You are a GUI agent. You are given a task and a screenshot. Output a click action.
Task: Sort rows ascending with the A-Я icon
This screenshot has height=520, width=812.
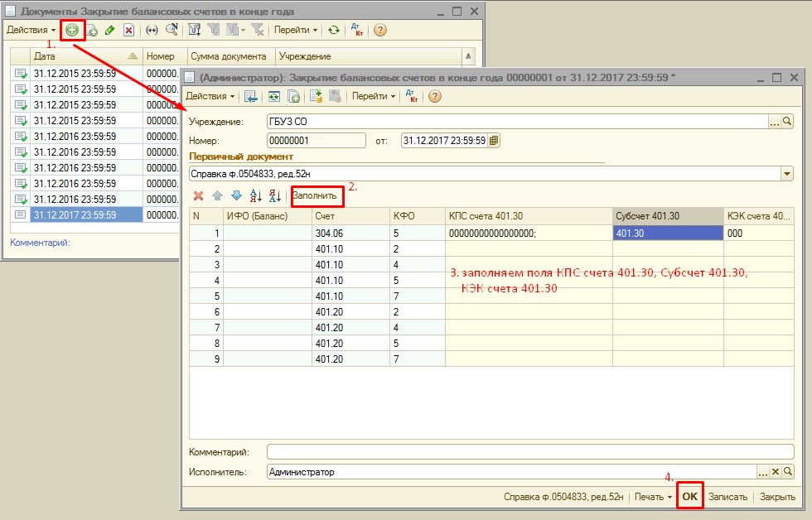[x=255, y=196]
